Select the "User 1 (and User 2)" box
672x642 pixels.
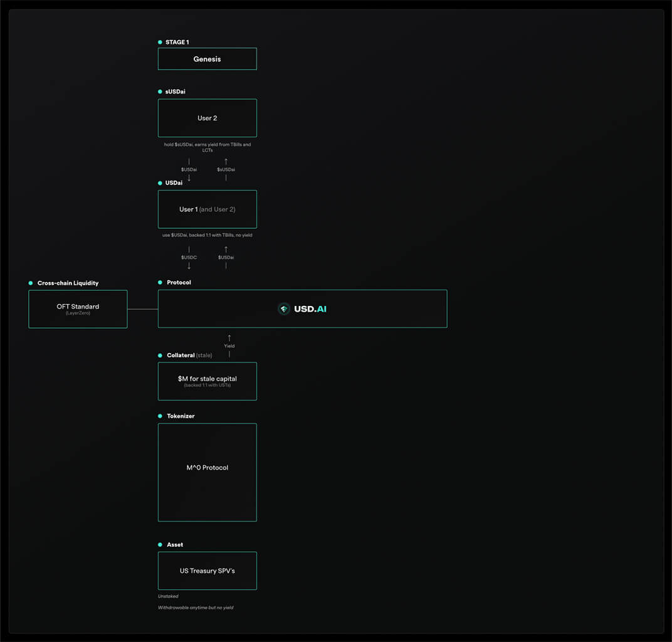pyautogui.click(x=207, y=209)
